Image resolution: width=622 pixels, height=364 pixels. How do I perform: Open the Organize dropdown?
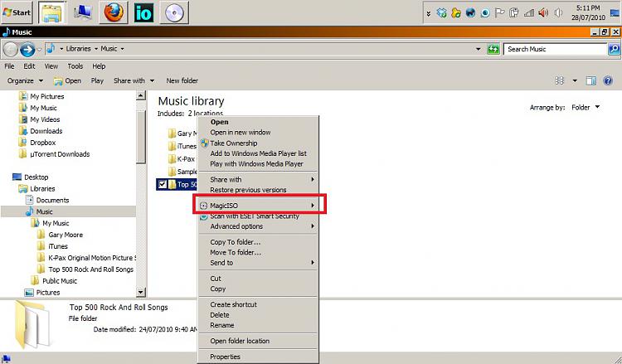pos(25,81)
